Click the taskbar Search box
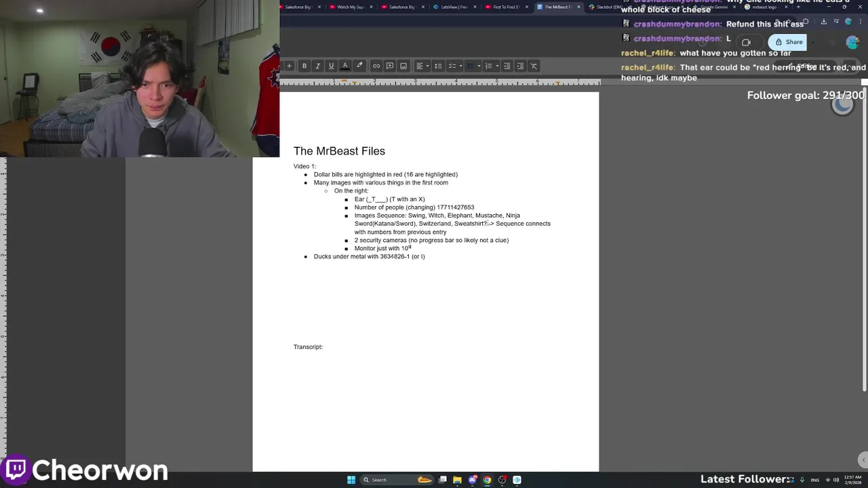 click(398, 480)
